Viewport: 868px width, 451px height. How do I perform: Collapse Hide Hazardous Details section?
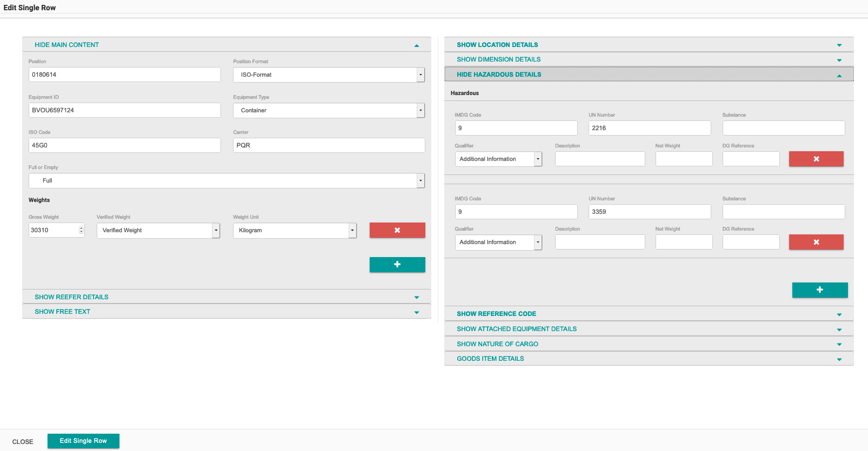pos(498,75)
